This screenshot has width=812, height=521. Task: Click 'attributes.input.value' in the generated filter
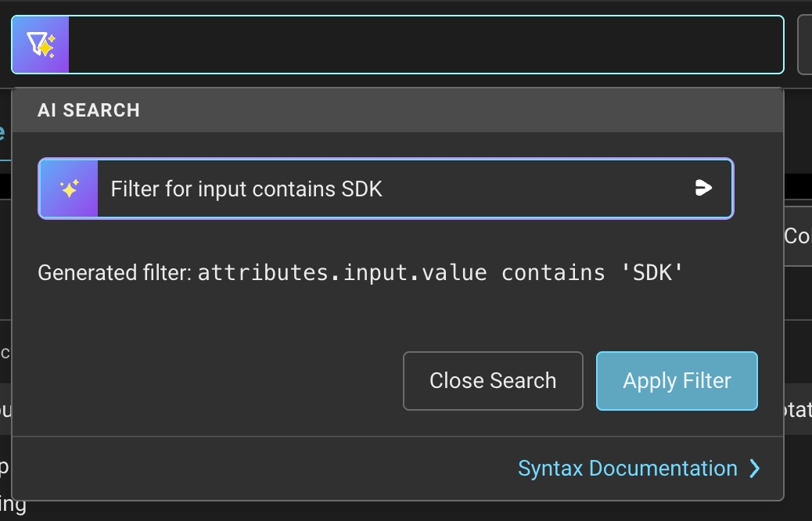pyautogui.click(x=342, y=273)
